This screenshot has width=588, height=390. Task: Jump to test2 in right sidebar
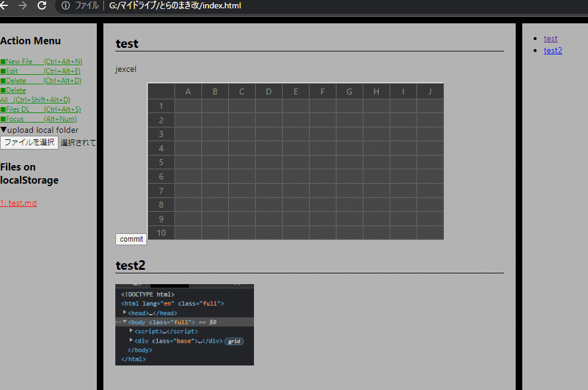[x=553, y=51]
